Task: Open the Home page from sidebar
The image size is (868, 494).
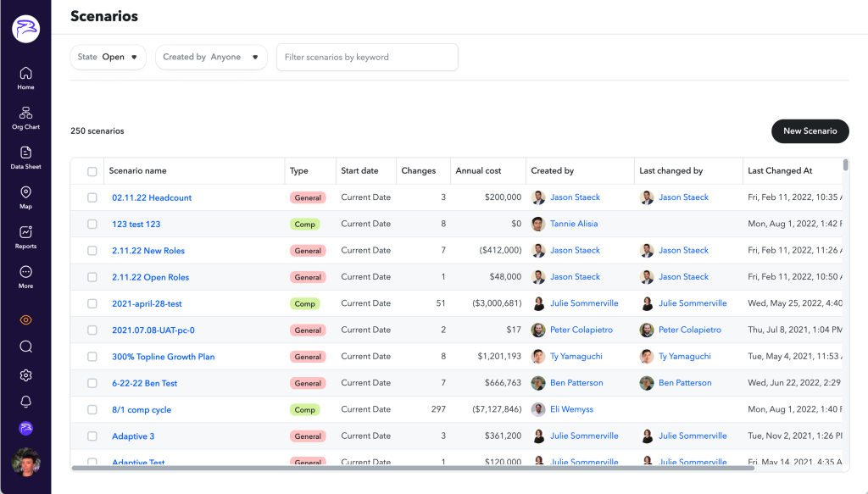Action: pos(25,78)
